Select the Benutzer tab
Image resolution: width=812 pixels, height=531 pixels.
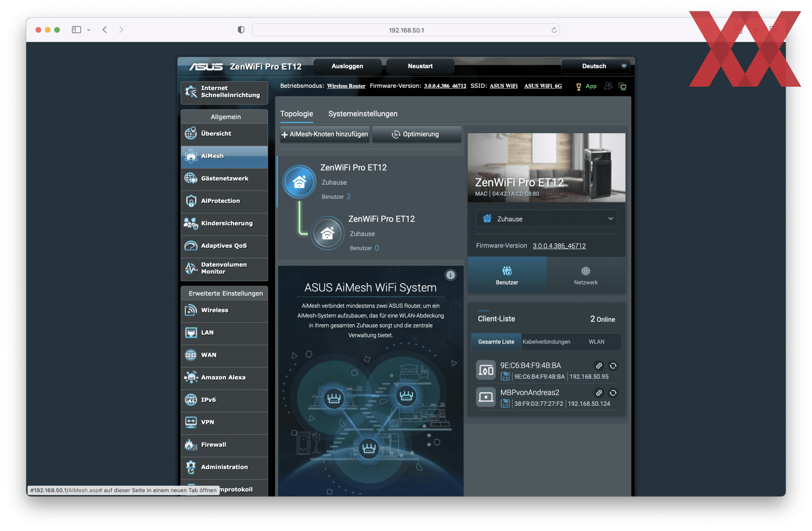click(507, 275)
